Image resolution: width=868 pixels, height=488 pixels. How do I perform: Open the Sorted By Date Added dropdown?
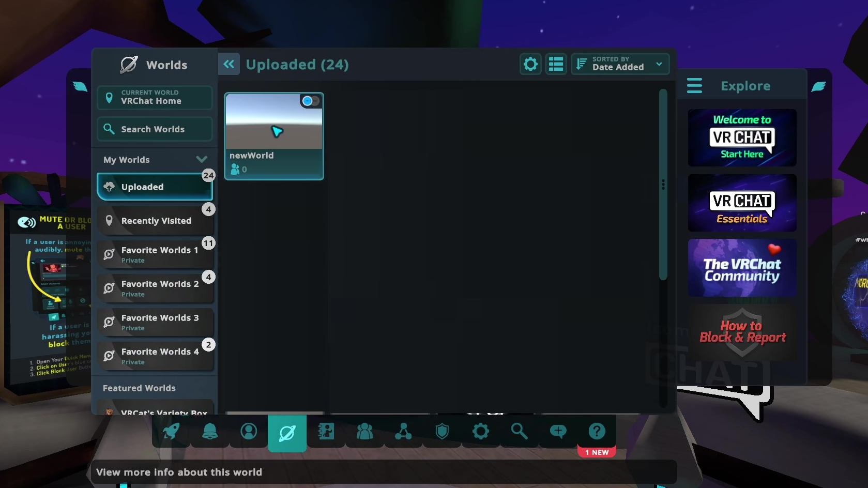(x=620, y=64)
